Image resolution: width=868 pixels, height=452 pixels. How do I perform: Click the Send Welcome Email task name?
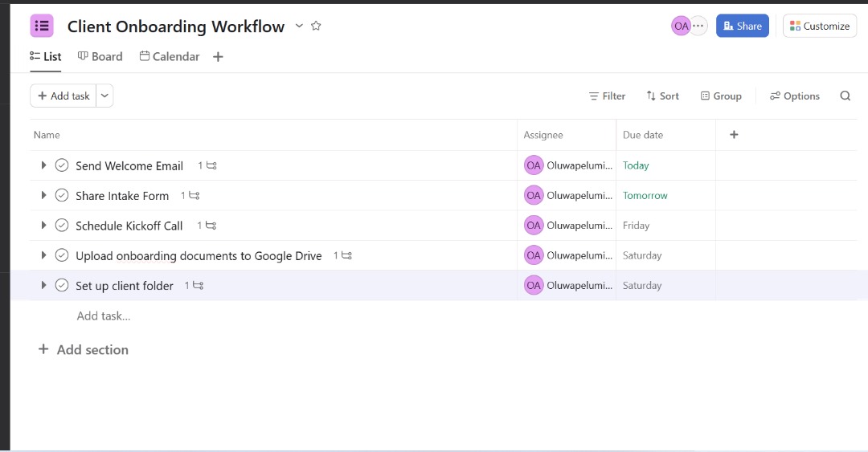tap(129, 166)
